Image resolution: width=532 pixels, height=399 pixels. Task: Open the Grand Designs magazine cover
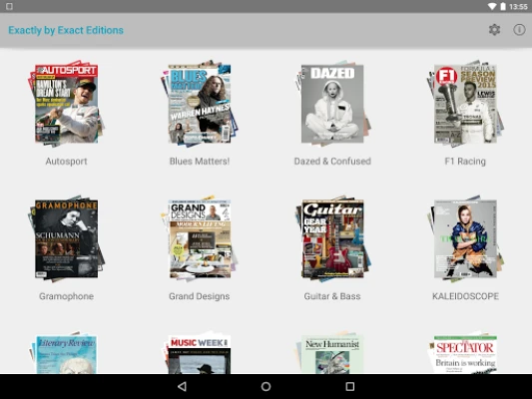[200, 238]
